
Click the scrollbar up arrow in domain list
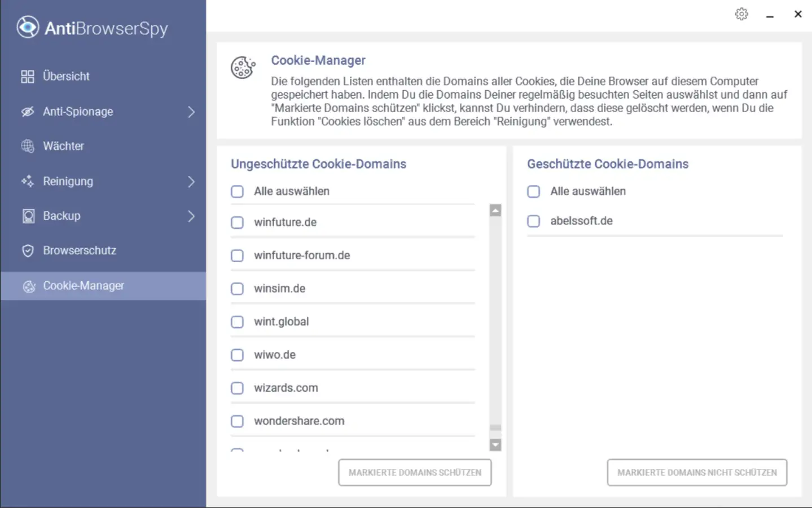(495, 210)
